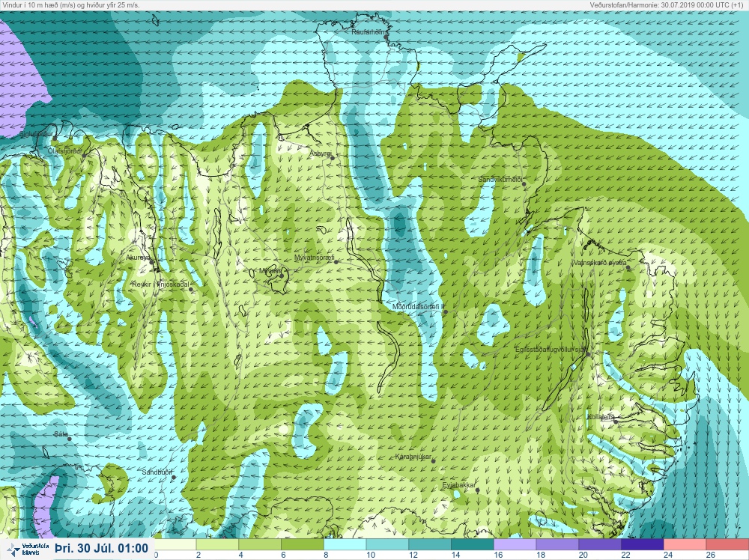Viewport: 749px width, 560px height.
Task: Click the Mývatnsöræfi station marker
Action: [x=336, y=261]
